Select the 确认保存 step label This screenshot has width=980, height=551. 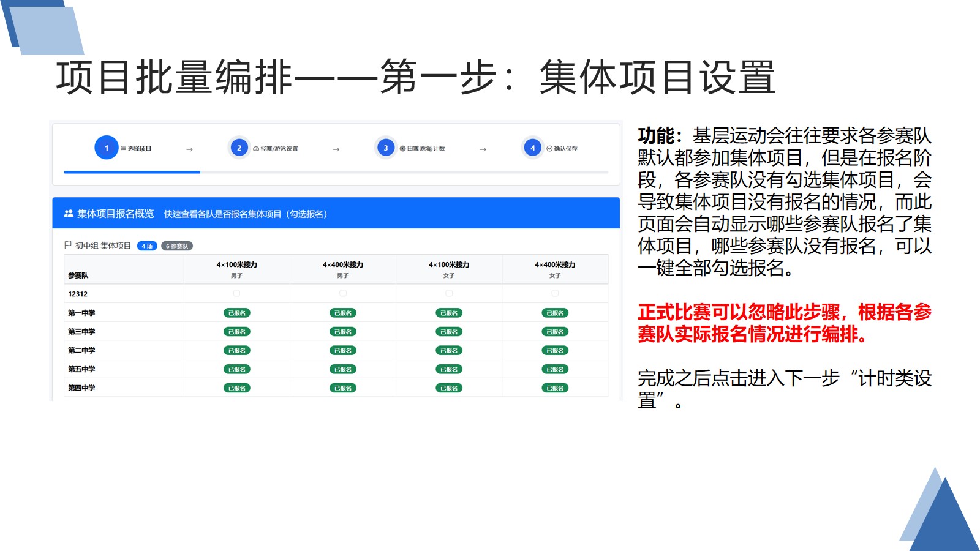[x=566, y=148]
